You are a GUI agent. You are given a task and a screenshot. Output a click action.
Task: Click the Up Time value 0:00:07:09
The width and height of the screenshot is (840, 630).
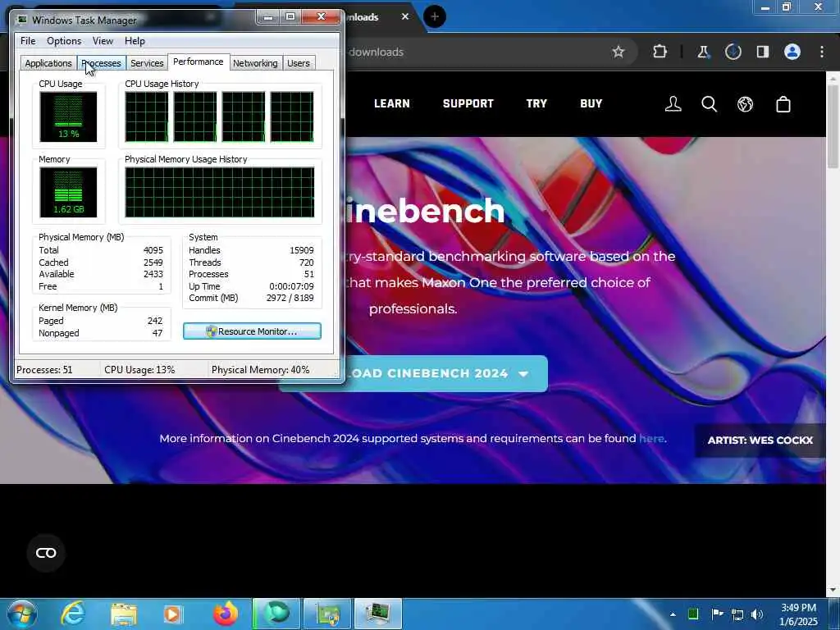coord(291,286)
